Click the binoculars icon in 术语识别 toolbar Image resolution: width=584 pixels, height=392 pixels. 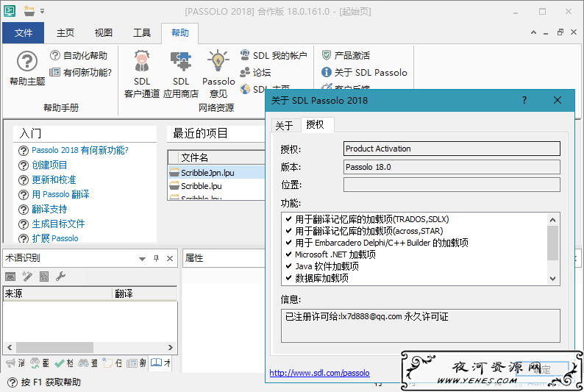pos(10,277)
